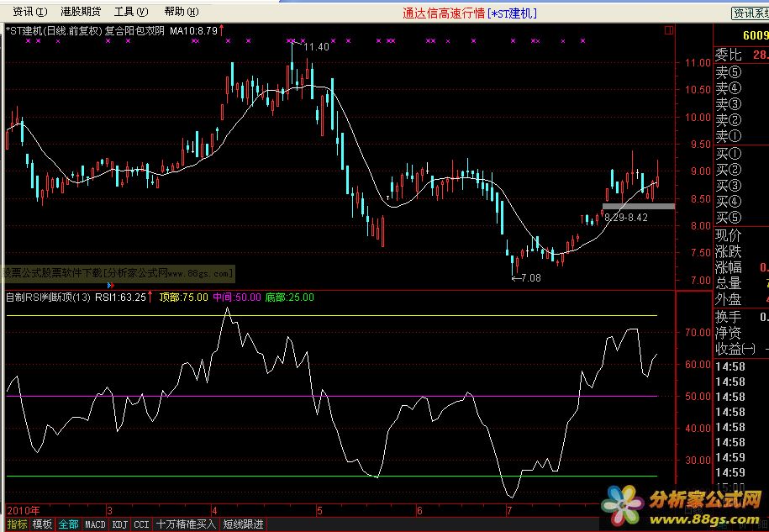The height and width of the screenshot is (532, 769).
Task: Click the title 通达信高速行情[*ST建机]
Action: 469,13
